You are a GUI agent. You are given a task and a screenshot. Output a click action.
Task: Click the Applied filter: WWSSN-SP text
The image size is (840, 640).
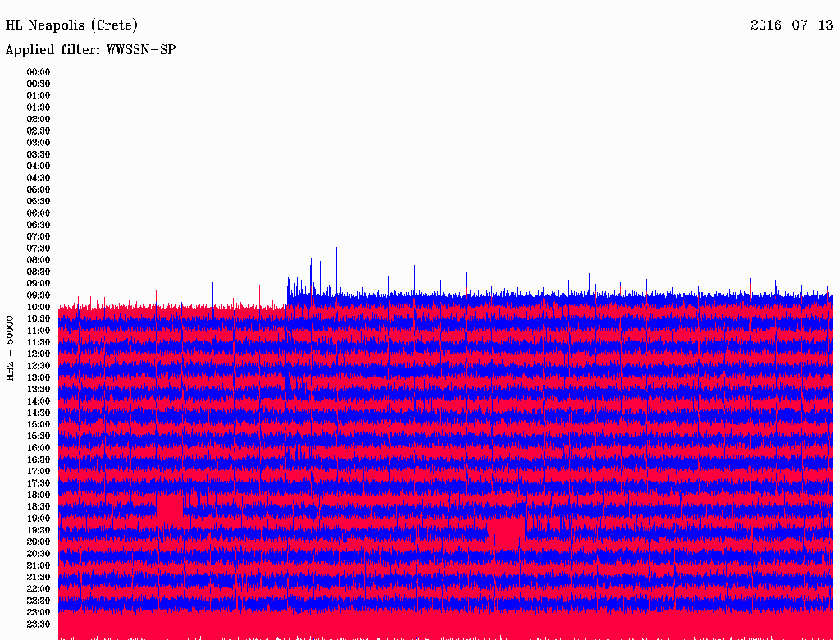90,50
